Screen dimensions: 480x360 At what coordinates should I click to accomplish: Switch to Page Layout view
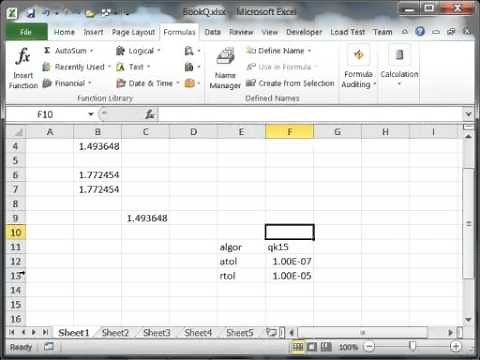pyautogui.click(x=312, y=347)
